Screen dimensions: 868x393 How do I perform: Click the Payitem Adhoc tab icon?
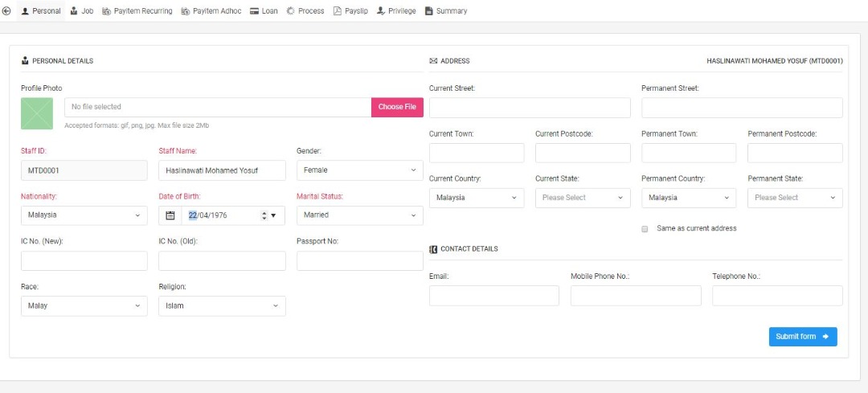186,11
